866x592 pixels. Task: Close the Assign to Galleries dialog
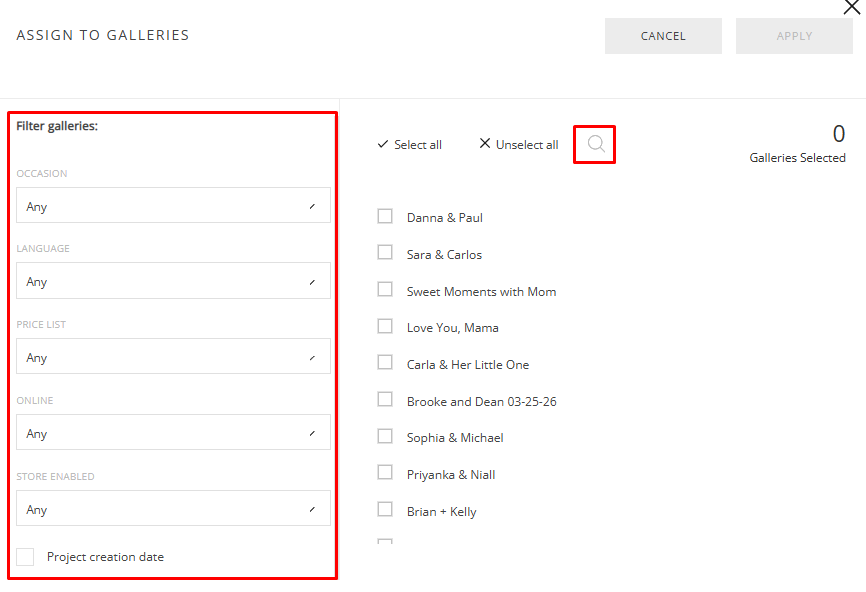852,7
